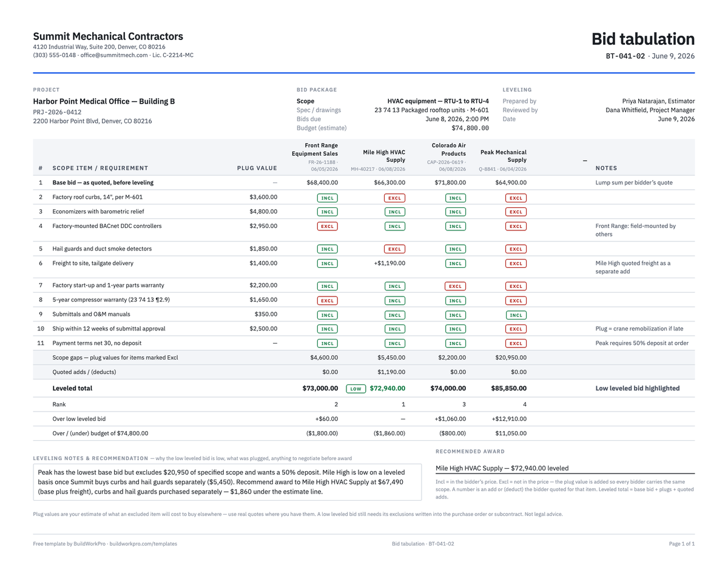Click the Bid tabulation title

(x=643, y=39)
